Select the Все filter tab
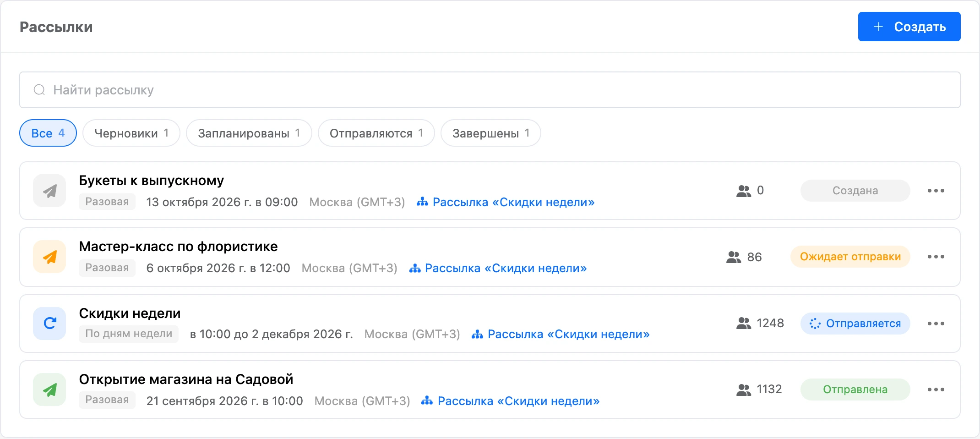980x439 pixels. [48, 133]
